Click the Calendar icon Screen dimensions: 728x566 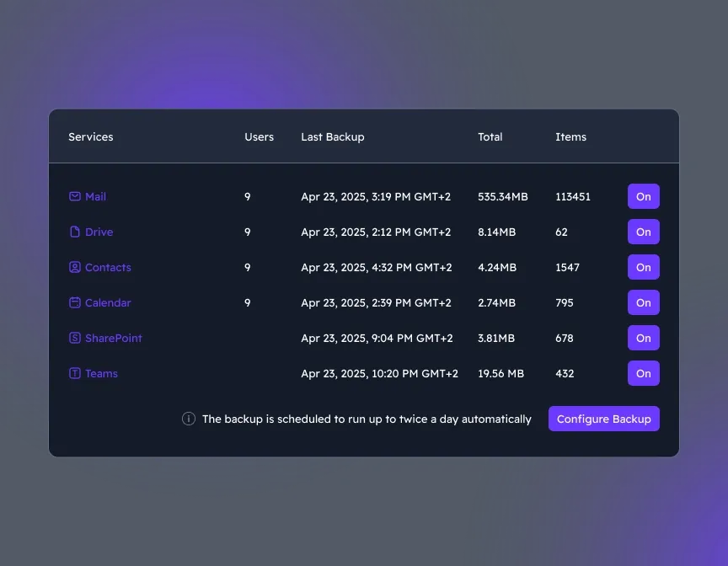pos(75,302)
